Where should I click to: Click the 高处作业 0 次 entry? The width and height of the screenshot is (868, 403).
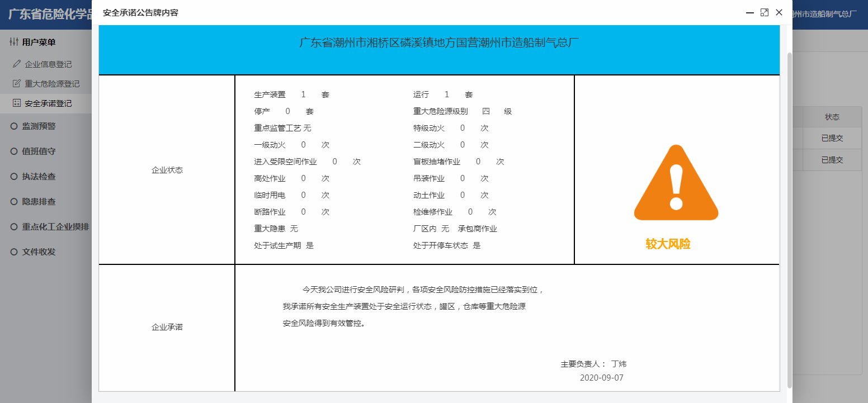292,178
